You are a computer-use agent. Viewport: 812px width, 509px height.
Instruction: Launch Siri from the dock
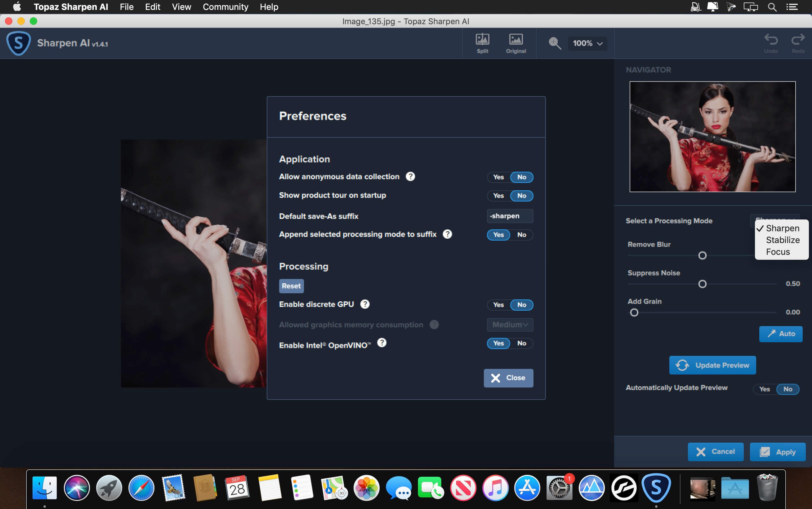[x=77, y=487]
